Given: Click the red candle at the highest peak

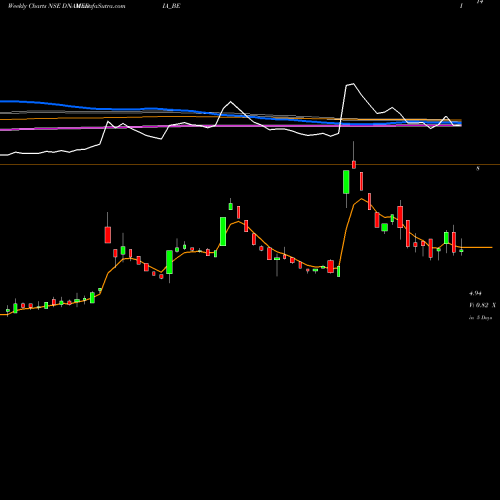Looking at the screenshot, I should [354, 164].
